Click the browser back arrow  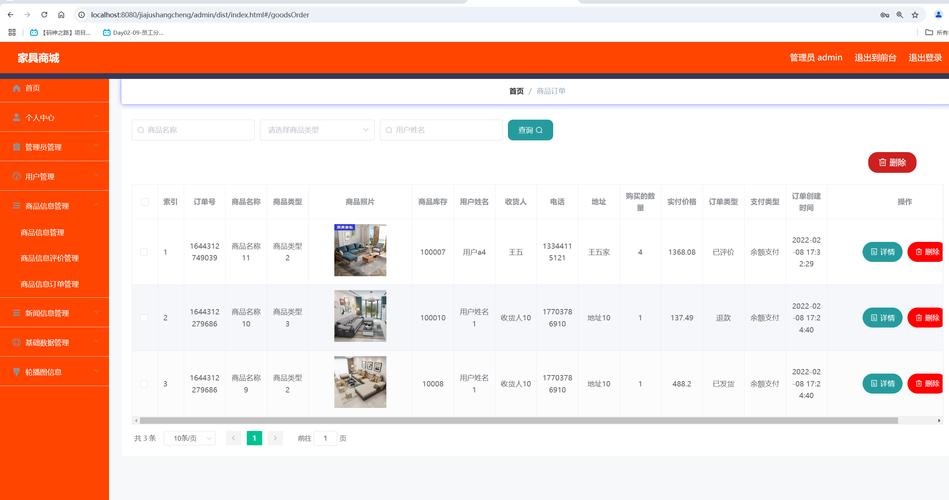point(10,15)
